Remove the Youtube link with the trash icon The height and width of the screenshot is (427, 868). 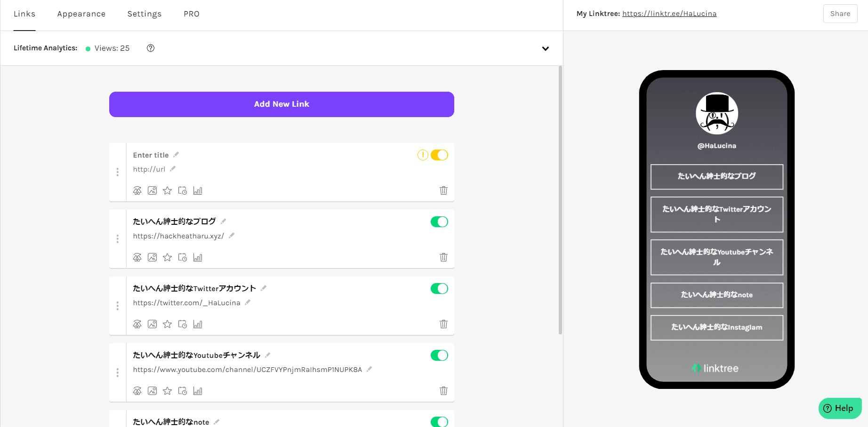[x=443, y=391]
